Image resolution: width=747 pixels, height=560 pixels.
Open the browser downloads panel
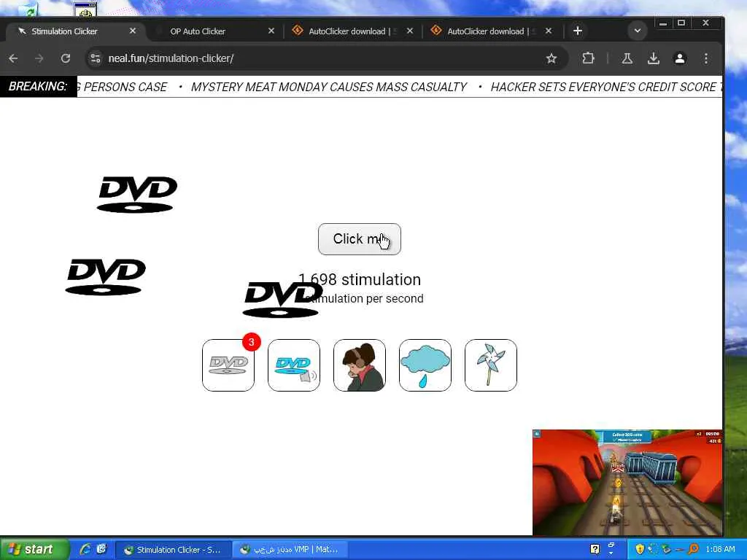pos(654,58)
